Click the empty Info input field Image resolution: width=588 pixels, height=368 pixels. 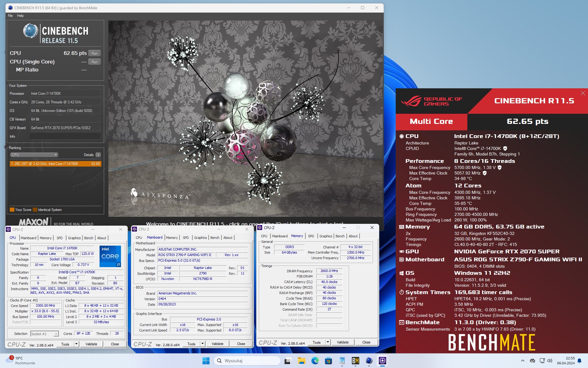(x=65, y=136)
